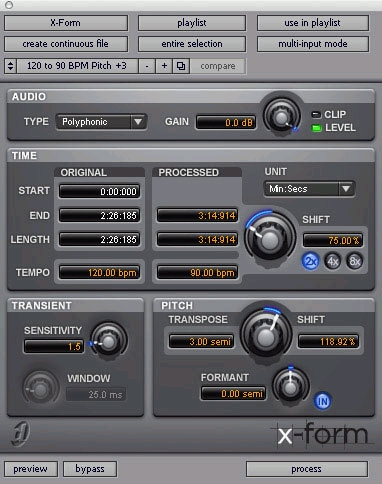382x484 pixels.
Task: Click the WINDOW 25.0 ms field
Action: [96, 395]
